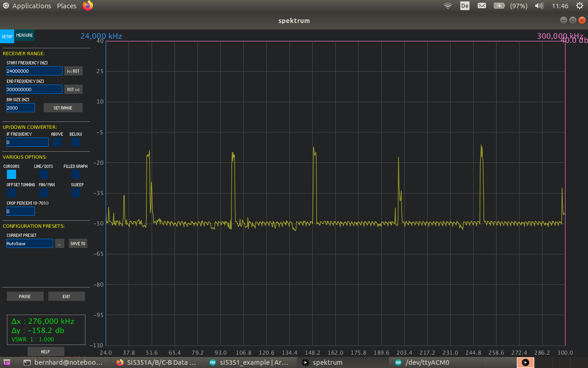This screenshot has height=368, width=588.
Task: Toggle the Sweep option
Action: coord(76,193)
